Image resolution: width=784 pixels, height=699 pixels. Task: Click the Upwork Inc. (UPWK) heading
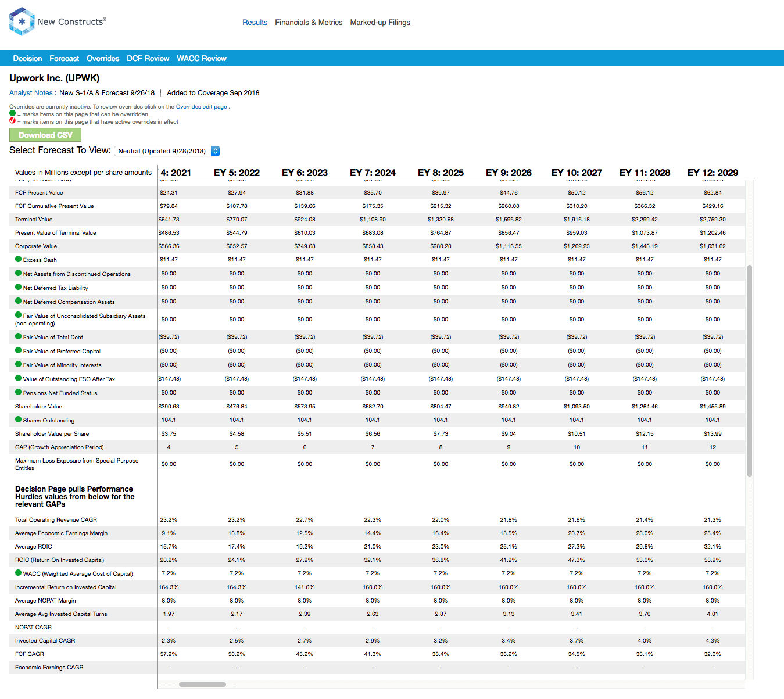[54, 78]
